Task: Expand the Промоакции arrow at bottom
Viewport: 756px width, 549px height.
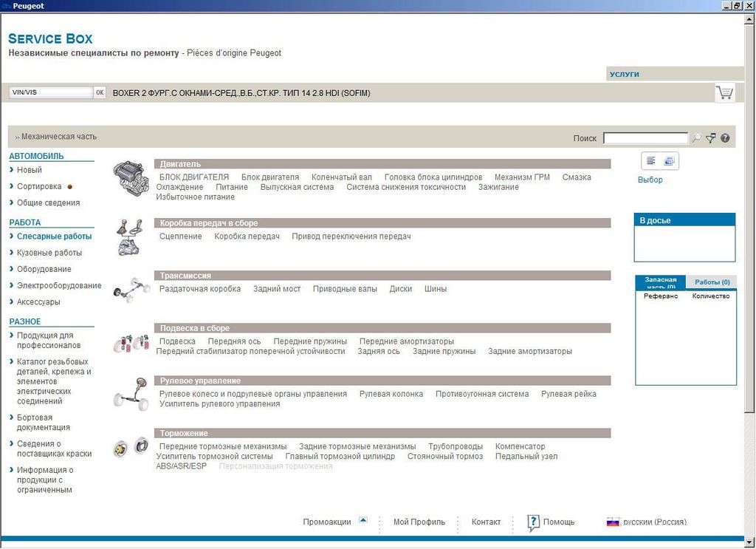Action: click(x=362, y=520)
